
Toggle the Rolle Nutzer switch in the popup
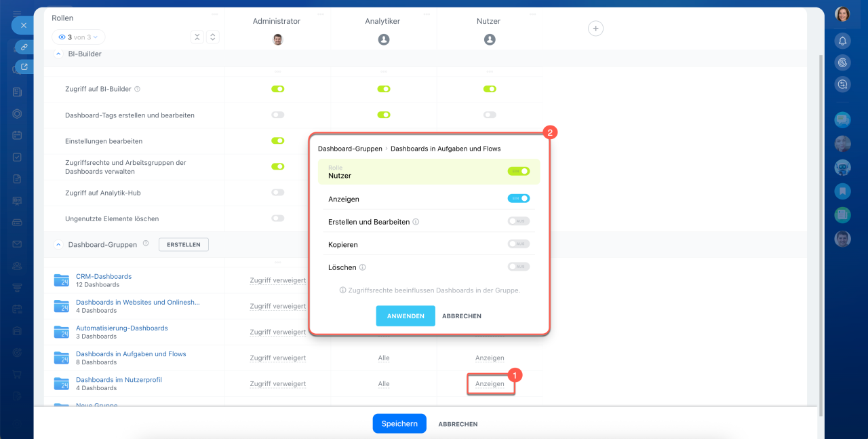click(519, 171)
